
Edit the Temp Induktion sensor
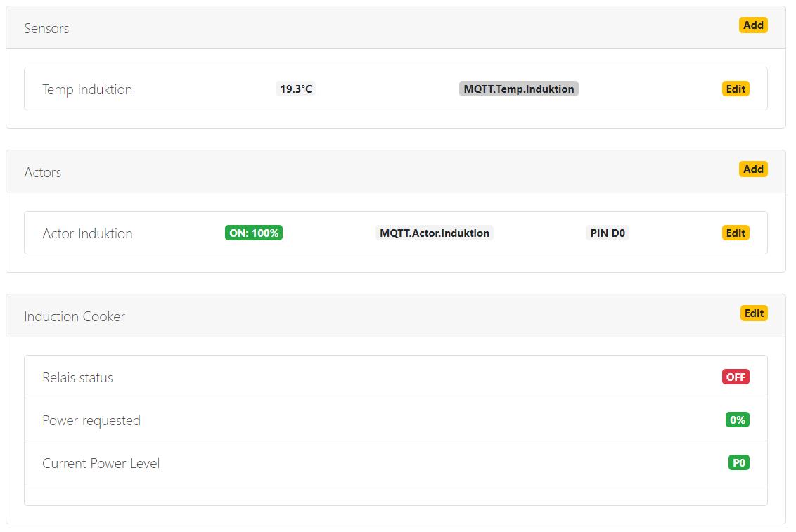click(736, 89)
